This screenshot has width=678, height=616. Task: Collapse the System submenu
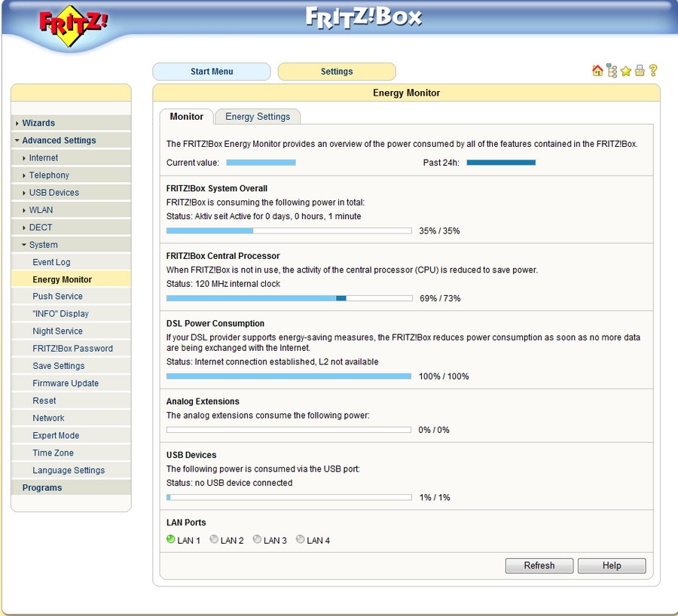click(x=43, y=245)
